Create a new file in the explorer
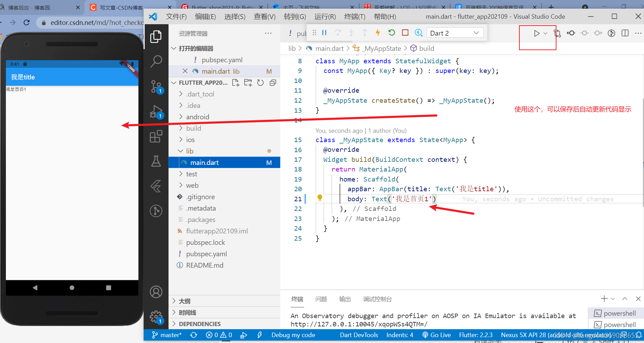Image resolution: width=644 pixels, height=343 pixels. coord(236,83)
